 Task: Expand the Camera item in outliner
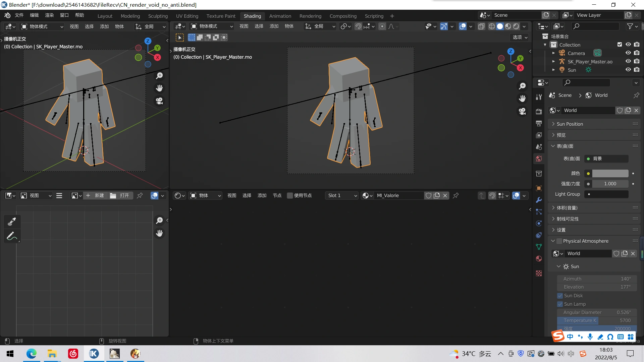tap(553, 53)
